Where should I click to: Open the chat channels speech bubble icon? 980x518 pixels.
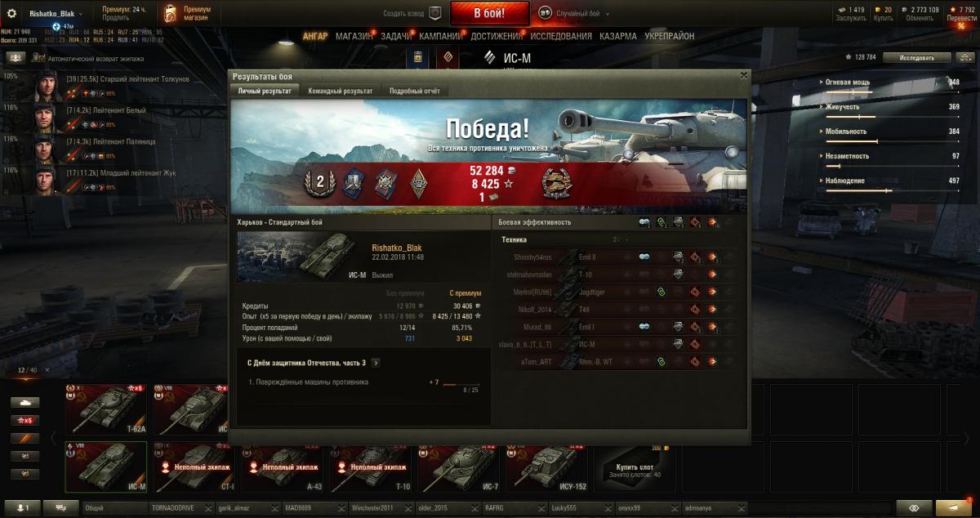tap(60, 508)
